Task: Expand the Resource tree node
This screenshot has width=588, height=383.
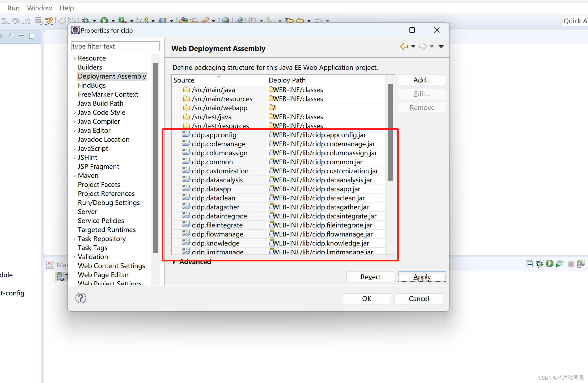Action: tap(75, 58)
